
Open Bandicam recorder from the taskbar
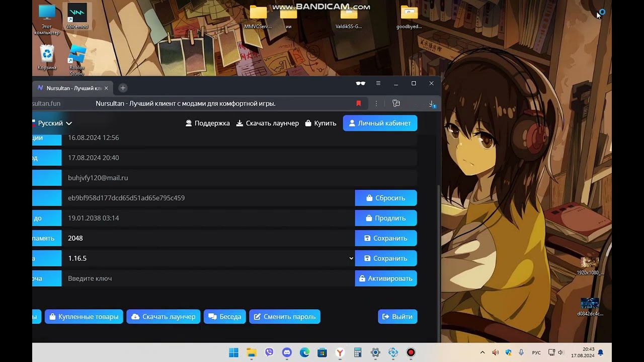pos(411,352)
